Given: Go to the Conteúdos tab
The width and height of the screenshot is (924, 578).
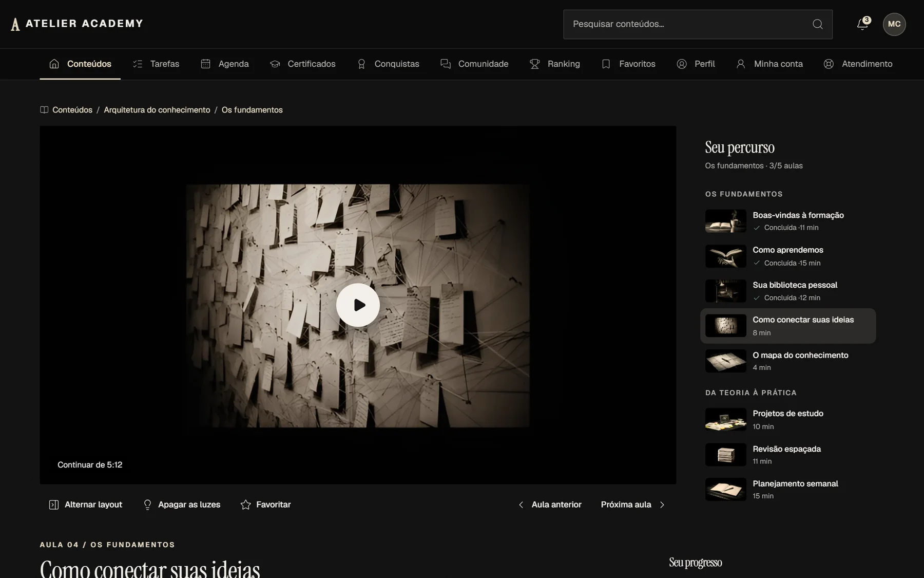Looking at the screenshot, I should tap(80, 64).
